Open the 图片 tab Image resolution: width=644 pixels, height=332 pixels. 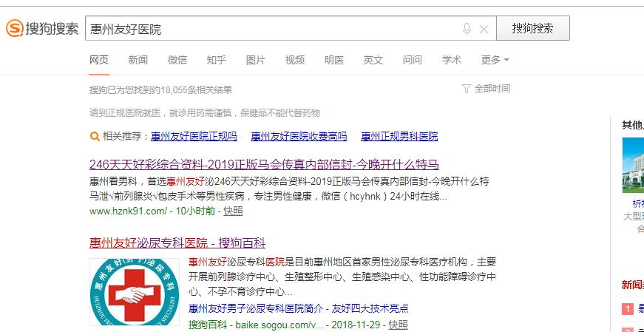click(256, 60)
